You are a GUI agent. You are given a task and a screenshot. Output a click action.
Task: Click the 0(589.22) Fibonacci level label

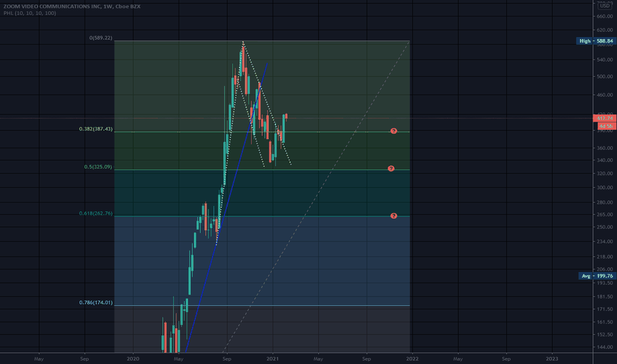[x=101, y=38]
